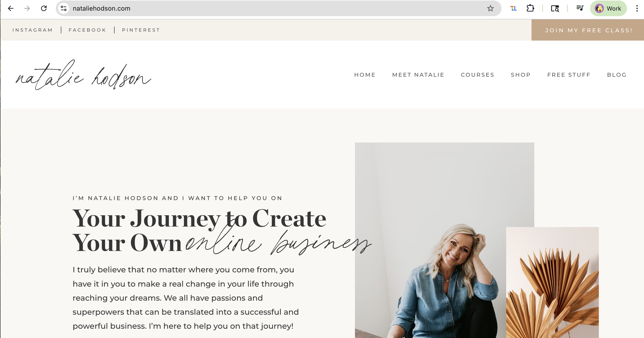
Task: Click the screen search extension icon
Action: pyautogui.click(x=555, y=8)
